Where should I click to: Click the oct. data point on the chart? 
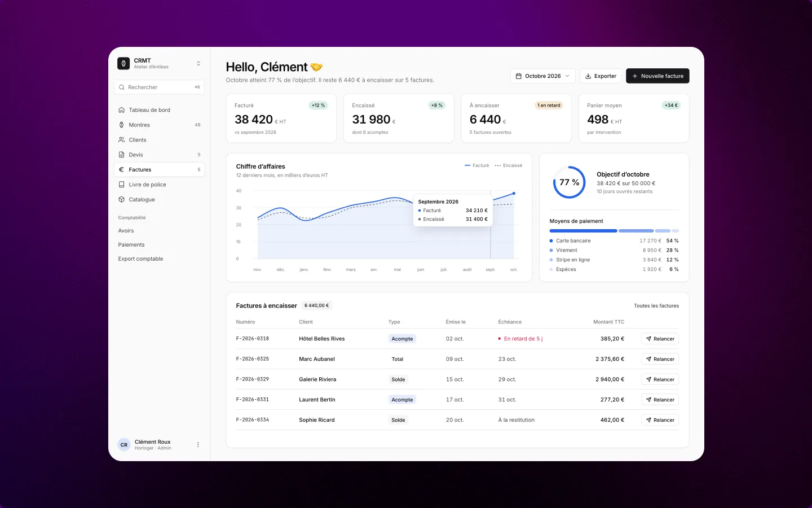pos(514,194)
